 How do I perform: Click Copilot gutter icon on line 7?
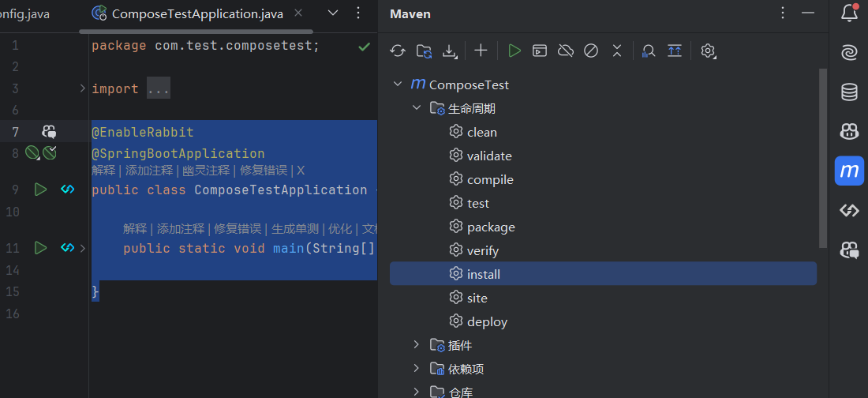click(x=49, y=132)
